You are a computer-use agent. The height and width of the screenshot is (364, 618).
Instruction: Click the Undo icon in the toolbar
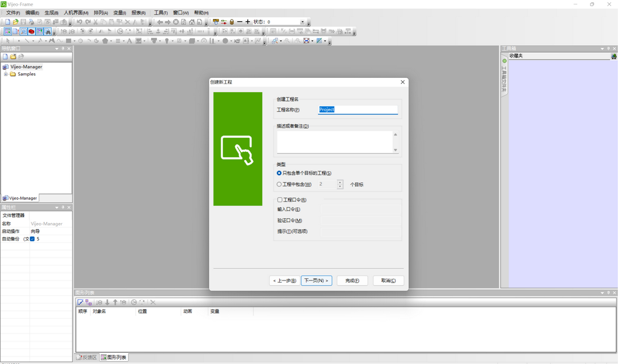click(79, 22)
